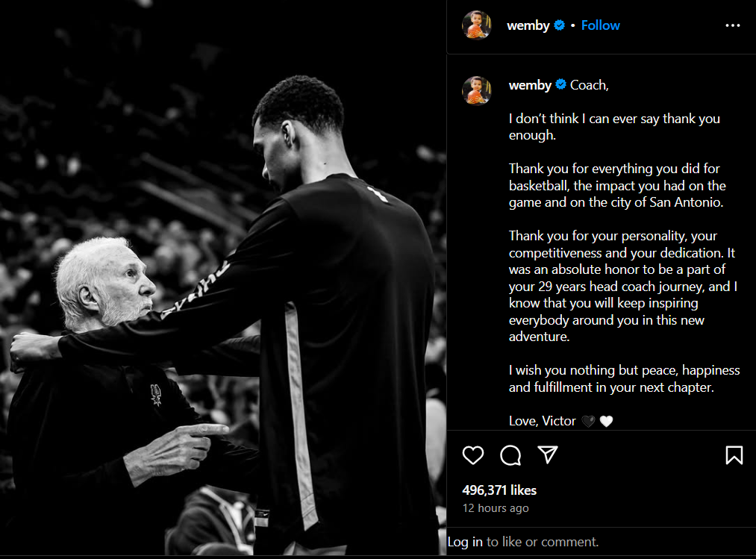Save the post with the bookmark icon
Screen dimensions: 756x559
click(x=734, y=455)
